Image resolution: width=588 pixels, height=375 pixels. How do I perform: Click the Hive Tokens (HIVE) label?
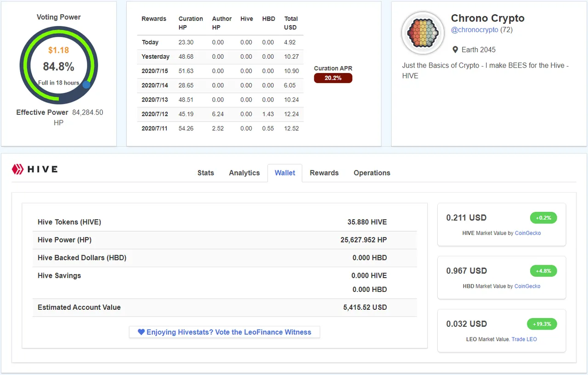coord(69,222)
